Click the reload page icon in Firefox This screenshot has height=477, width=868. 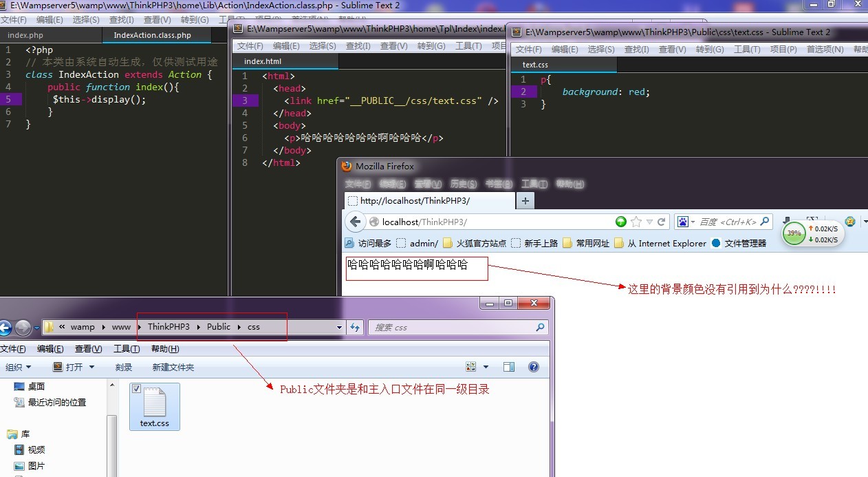coord(660,221)
